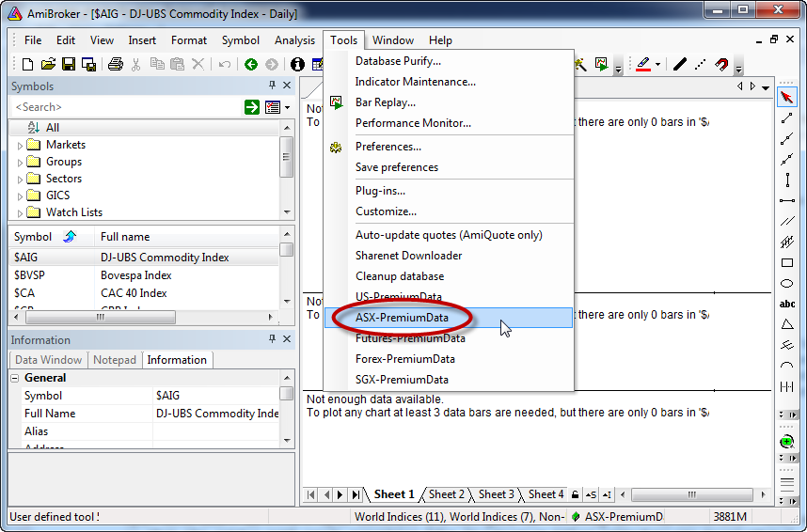Go back with the green left arrow
This screenshot has height=532, width=807.
click(x=250, y=64)
